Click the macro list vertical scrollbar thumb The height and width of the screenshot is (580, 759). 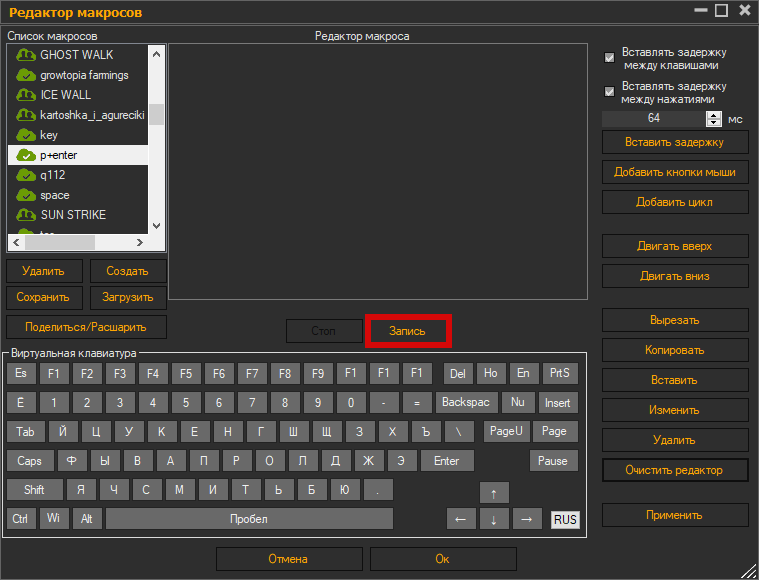[156, 114]
